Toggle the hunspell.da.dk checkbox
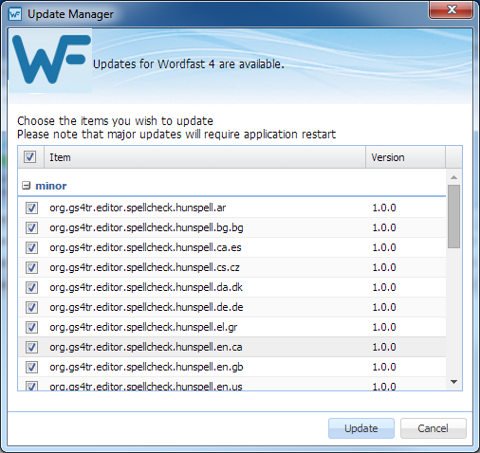The image size is (480, 453). click(x=32, y=288)
